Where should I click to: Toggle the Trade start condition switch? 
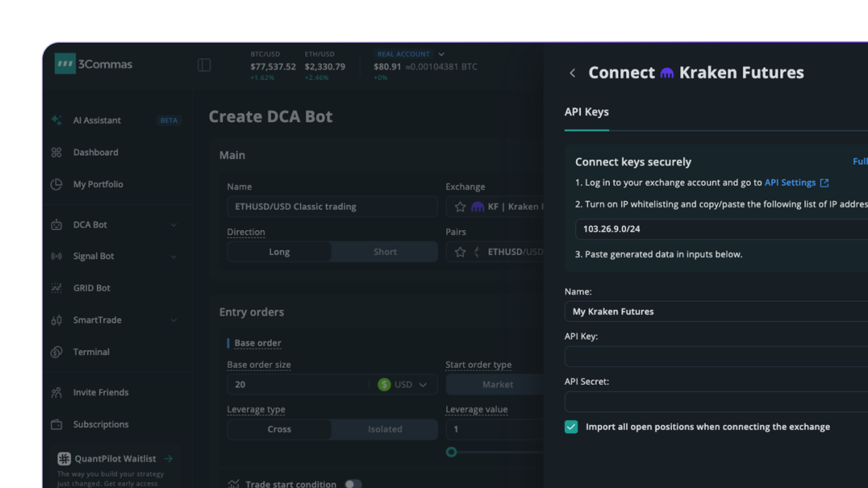(353, 484)
